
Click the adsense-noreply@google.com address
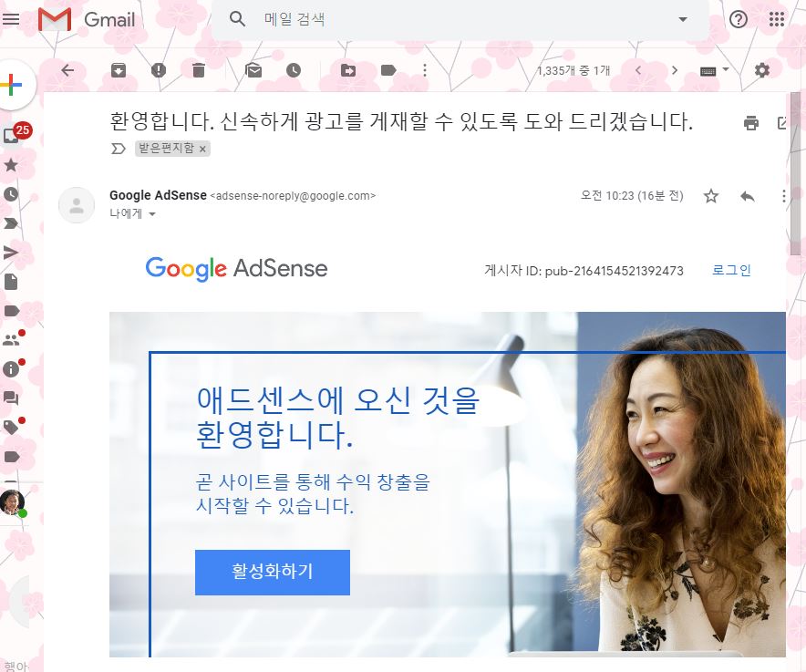(293, 196)
